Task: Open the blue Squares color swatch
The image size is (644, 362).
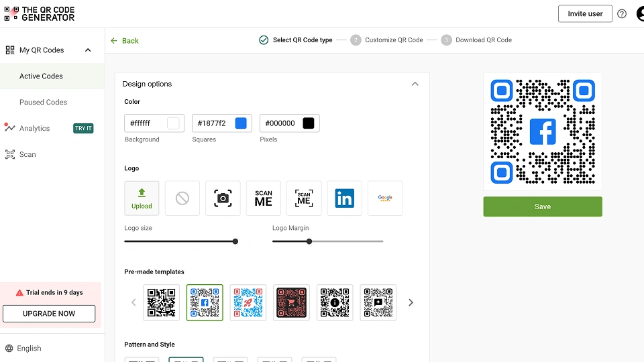Action: [241, 123]
